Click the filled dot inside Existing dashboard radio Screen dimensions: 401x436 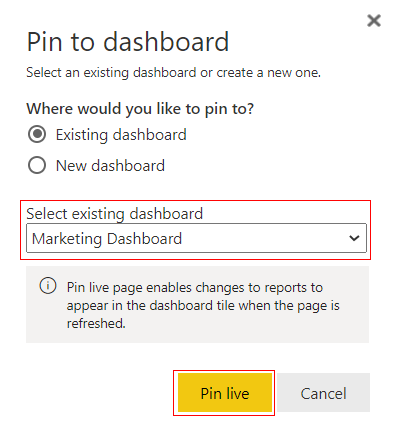pos(37,134)
